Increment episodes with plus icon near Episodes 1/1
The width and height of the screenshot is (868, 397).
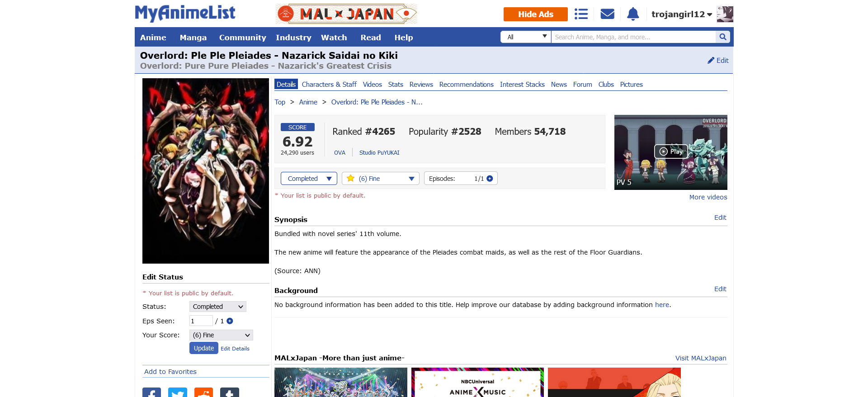point(490,179)
